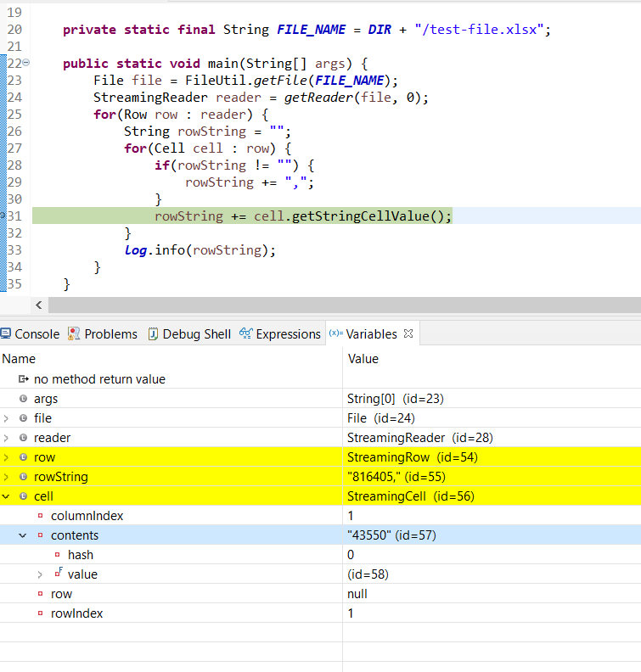Open the Debug Shell tab
Image resolution: width=641 pixels, height=672 pixels.
coord(189,333)
